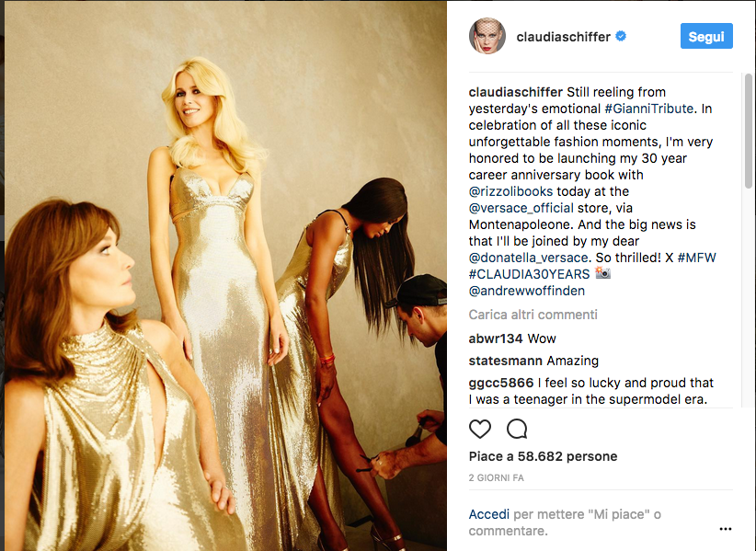The height and width of the screenshot is (551, 756).
Task: Visit the @versace_official profile mention
Action: coord(521,208)
